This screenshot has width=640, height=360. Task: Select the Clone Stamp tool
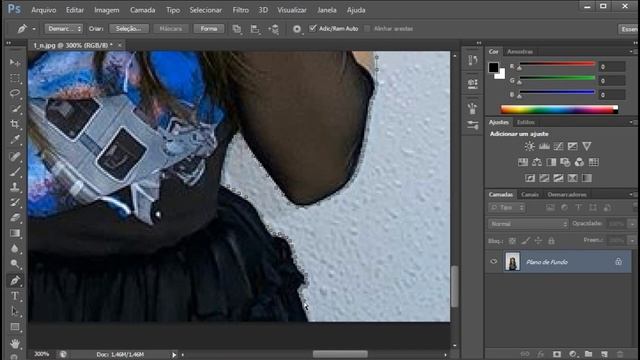15,187
